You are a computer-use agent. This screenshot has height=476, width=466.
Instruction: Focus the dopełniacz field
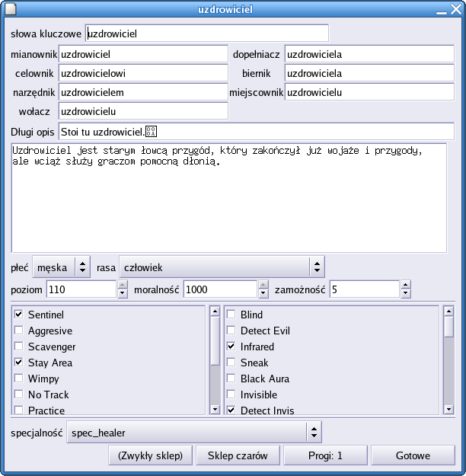tap(369, 54)
